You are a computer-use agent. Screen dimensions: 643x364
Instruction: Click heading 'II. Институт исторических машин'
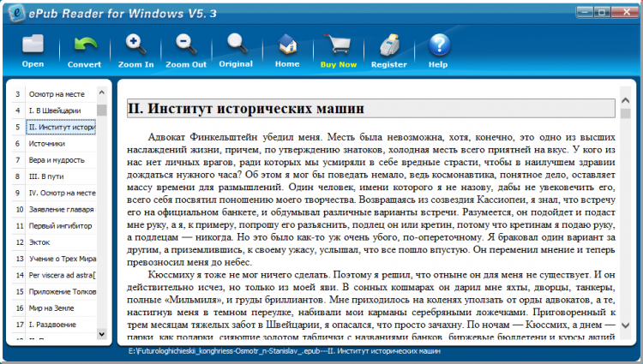click(246, 109)
